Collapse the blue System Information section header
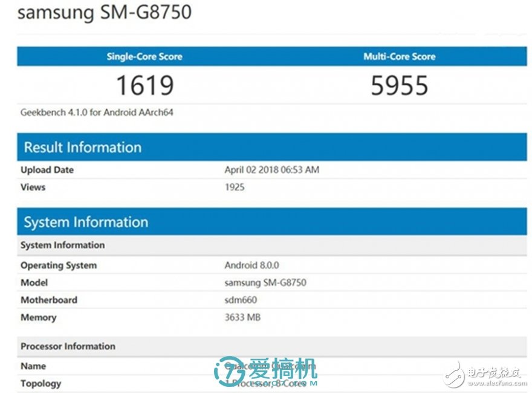The image size is (532, 393). click(86, 222)
